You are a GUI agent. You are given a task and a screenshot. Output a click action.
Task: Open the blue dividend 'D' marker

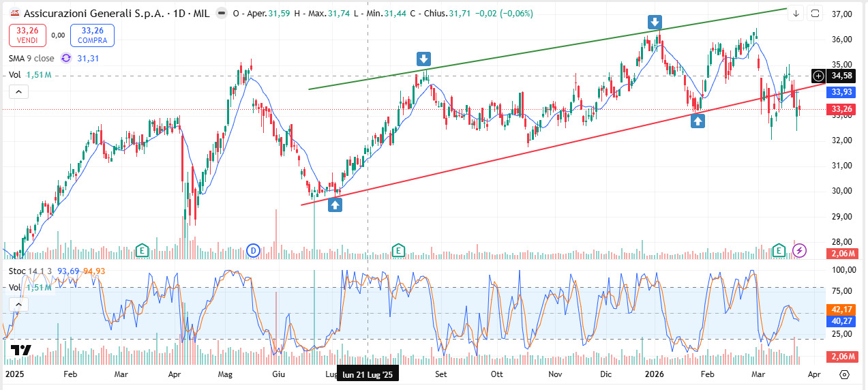click(x=254, y=250)
